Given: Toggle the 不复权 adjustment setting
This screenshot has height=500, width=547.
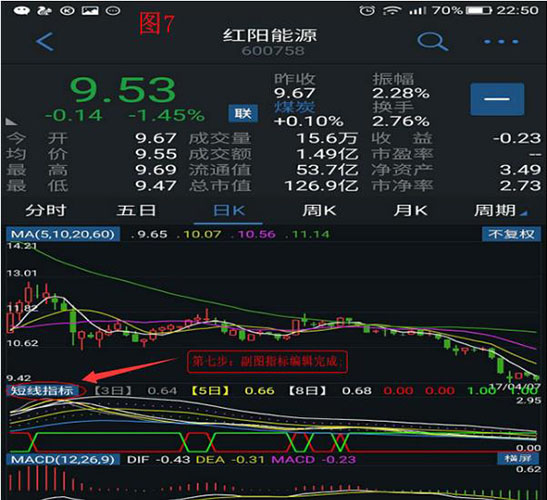Looking at the screenshot, I should tap(511, 234).
